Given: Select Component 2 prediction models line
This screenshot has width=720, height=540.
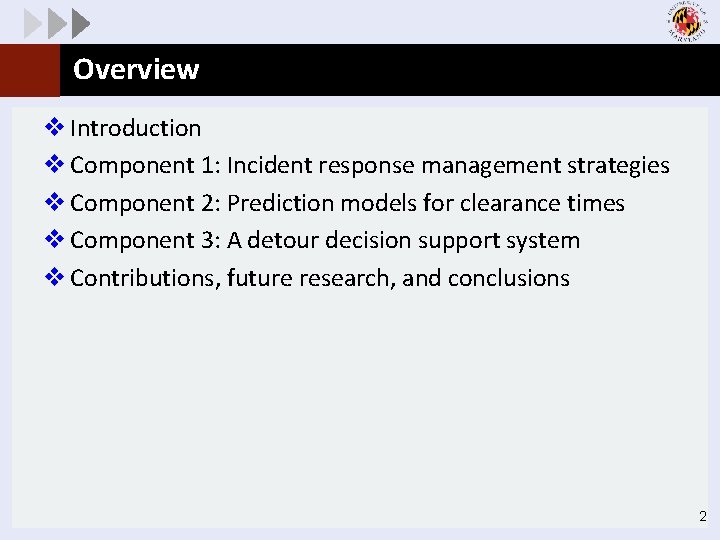Looking at the screenshot, I should click(x=347, y=203).
